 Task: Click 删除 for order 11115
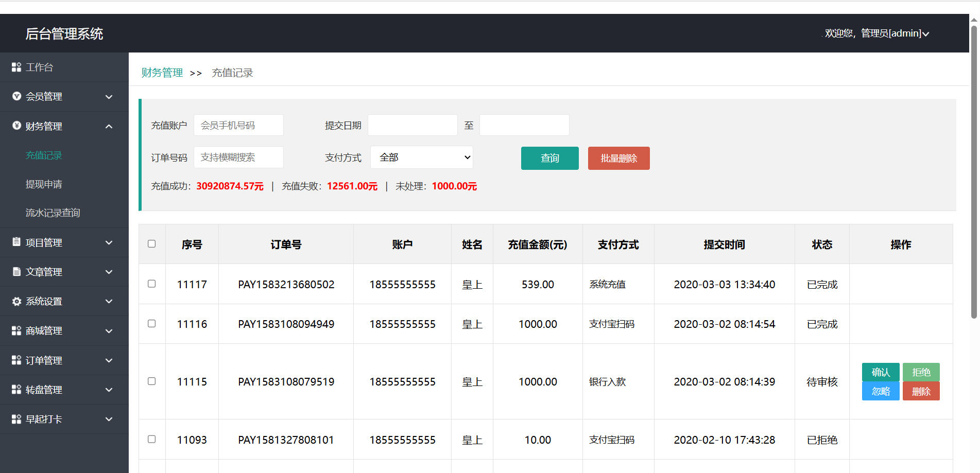click(921, 391)
